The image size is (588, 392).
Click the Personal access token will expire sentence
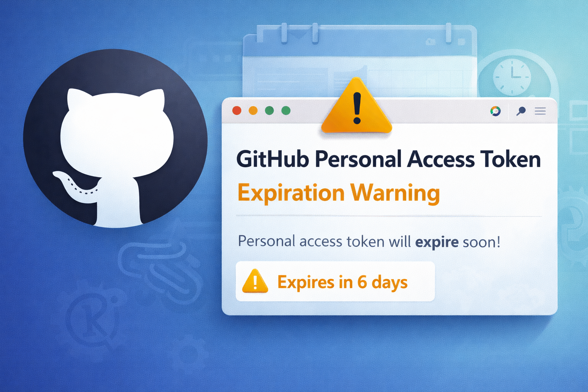tap(369, 242)
